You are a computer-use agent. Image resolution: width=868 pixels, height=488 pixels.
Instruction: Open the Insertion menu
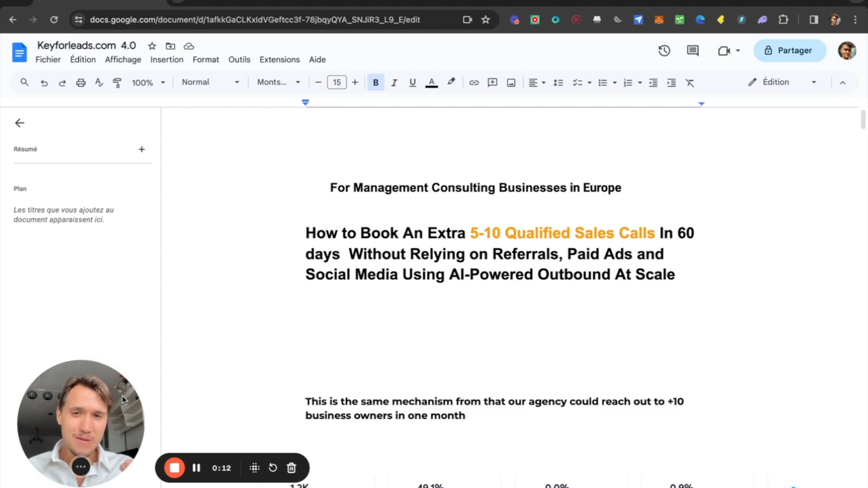tap(167, 60)
